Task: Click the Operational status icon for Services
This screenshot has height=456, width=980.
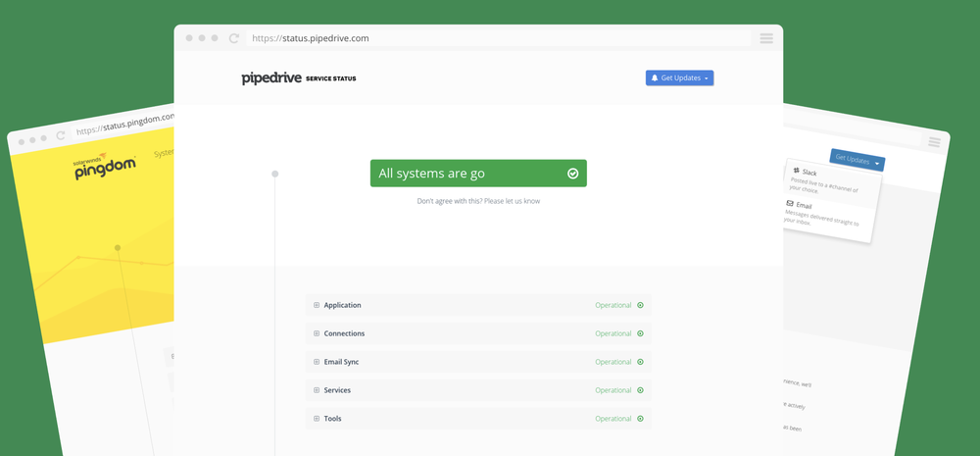Action: point(640,390)
